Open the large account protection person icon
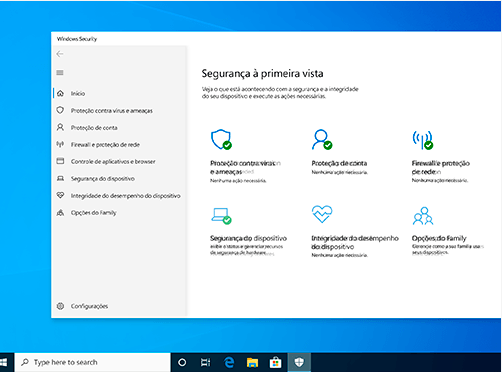The width and height of the screenshot is (502, 372). coord(322,140)
